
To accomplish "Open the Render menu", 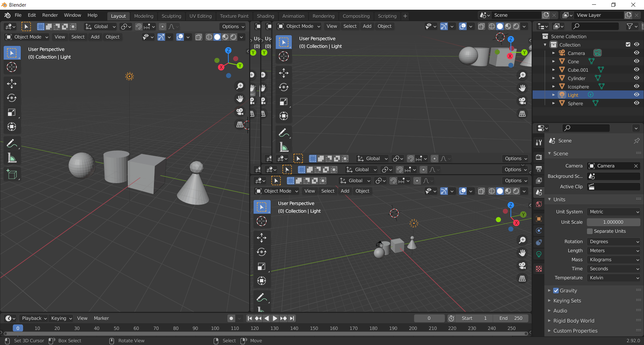I will [x=50, y=15].
